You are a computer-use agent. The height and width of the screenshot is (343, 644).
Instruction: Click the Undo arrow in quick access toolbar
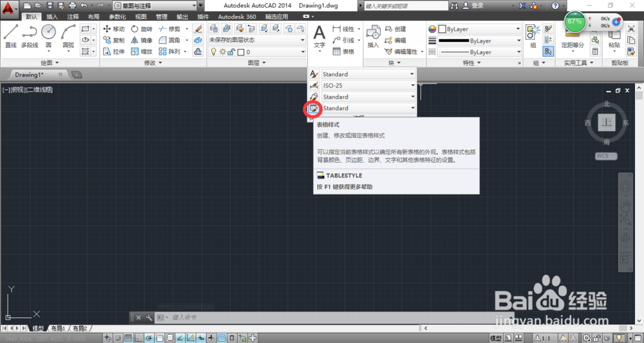tap(84, 6)
